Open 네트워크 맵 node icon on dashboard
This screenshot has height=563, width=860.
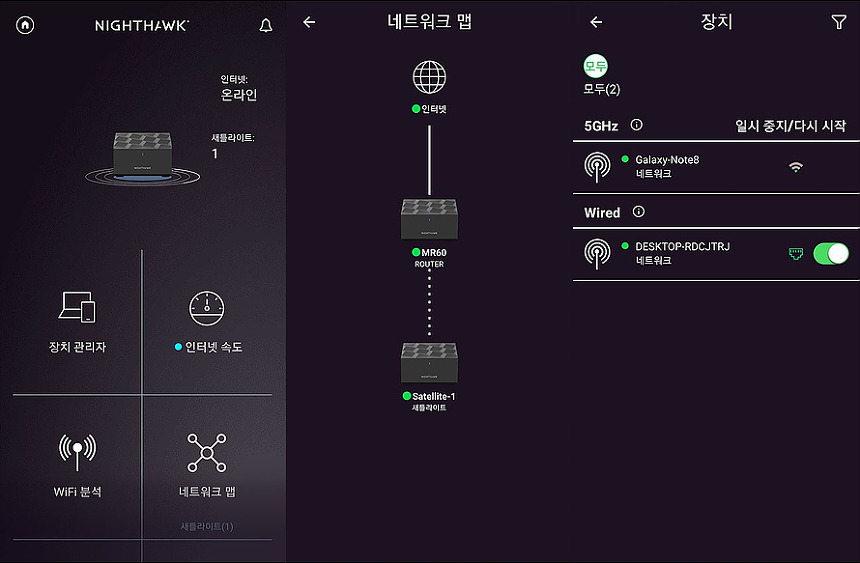click(x=207, y=453)
